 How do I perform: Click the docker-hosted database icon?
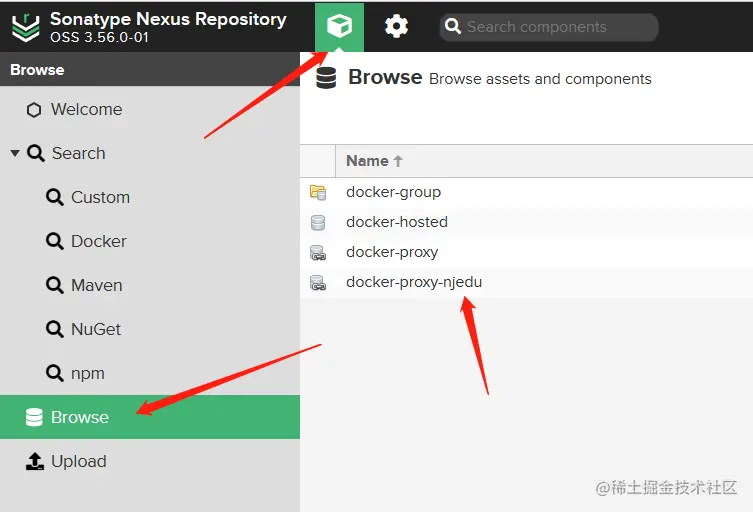(x=318, y=223)
